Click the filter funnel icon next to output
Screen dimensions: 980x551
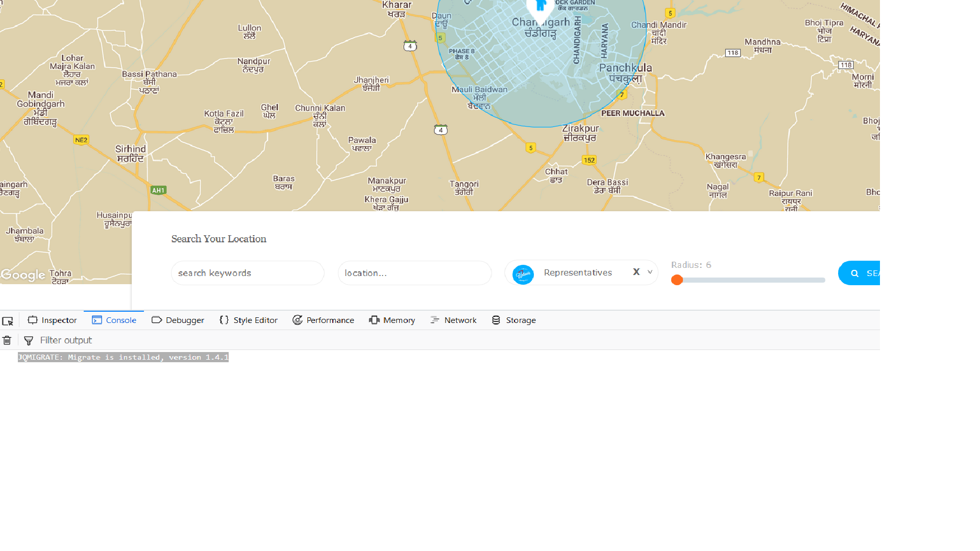point(28,340)
